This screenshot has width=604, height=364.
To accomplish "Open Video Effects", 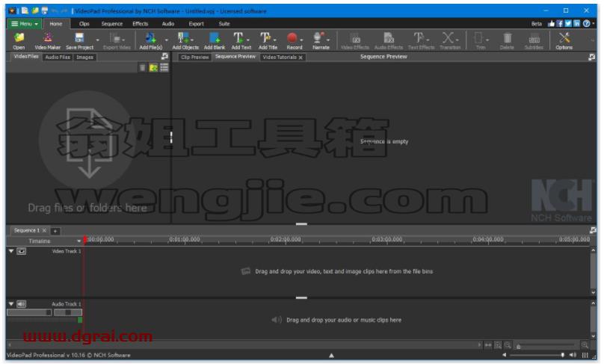I will coord(355,41).
